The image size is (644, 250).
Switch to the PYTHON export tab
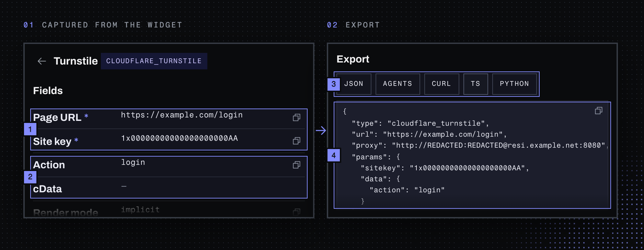(x=514, y=84)
